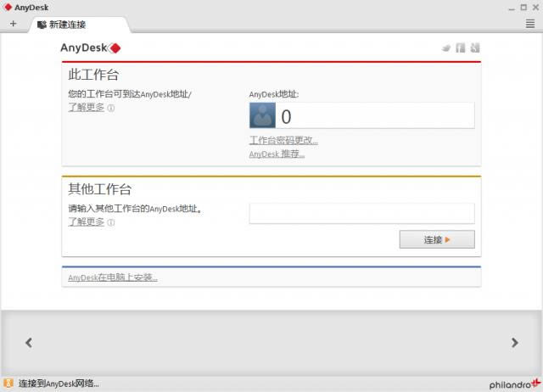Click the AnyDesk logo in header
Image resolution: width=543 pixels, height=392 pixels.
click(91, 48)
